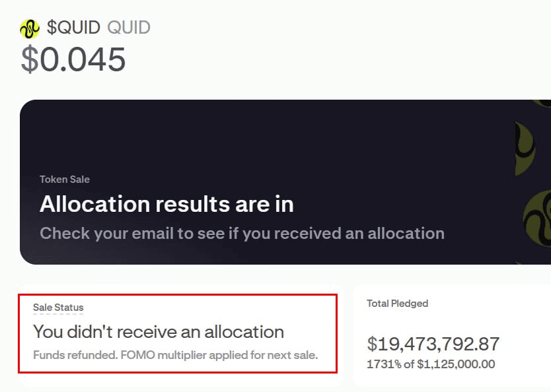Click the dotted-underlined Sale Status label
Image resolution: width=551 pixels, height=392 pixels.
58,308
